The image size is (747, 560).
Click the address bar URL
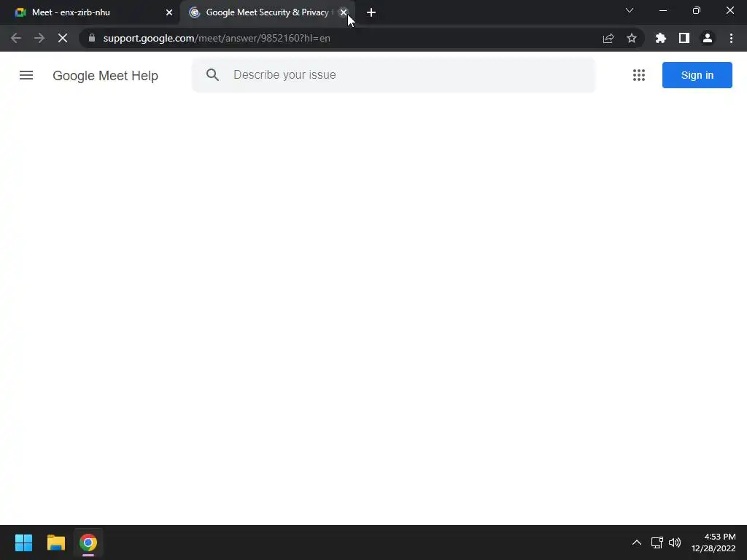(x=217, y=38)
